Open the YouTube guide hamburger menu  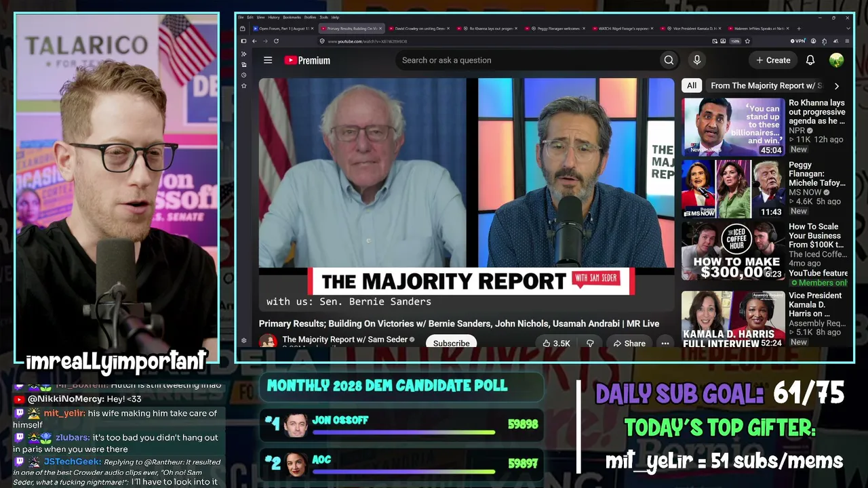[268, 60]
